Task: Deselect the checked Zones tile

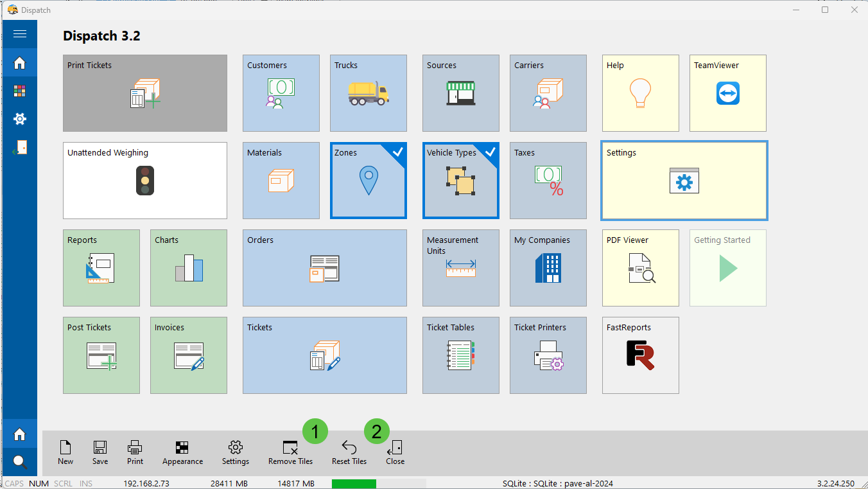Action: (368, 181)
